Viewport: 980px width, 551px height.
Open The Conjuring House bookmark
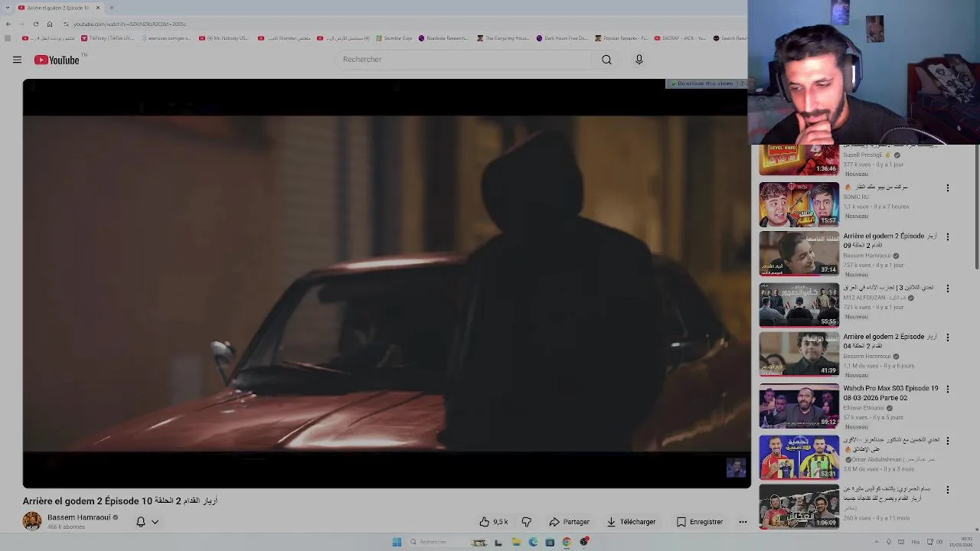[503, 38]
